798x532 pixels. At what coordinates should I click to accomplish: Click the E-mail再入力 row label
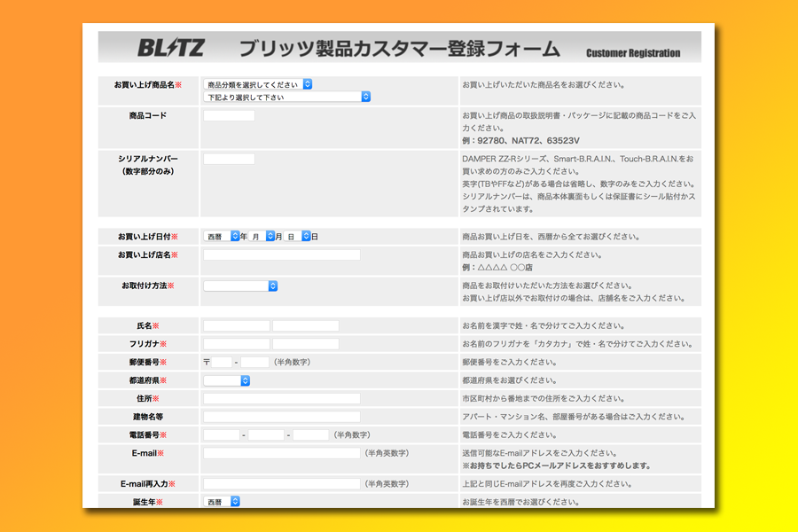[148, 484]
